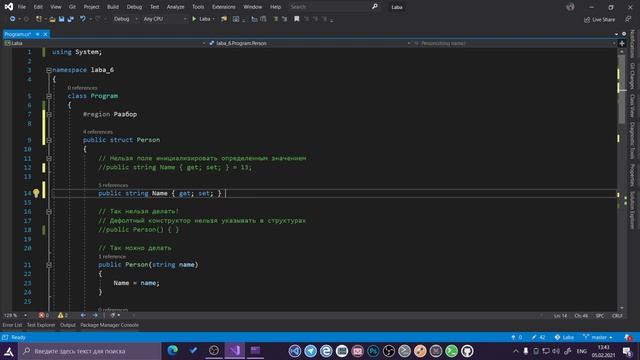Screen dimensions: 640x360
Task: Open the Debug configuration dropdown
Action: [x=125, y=19]
